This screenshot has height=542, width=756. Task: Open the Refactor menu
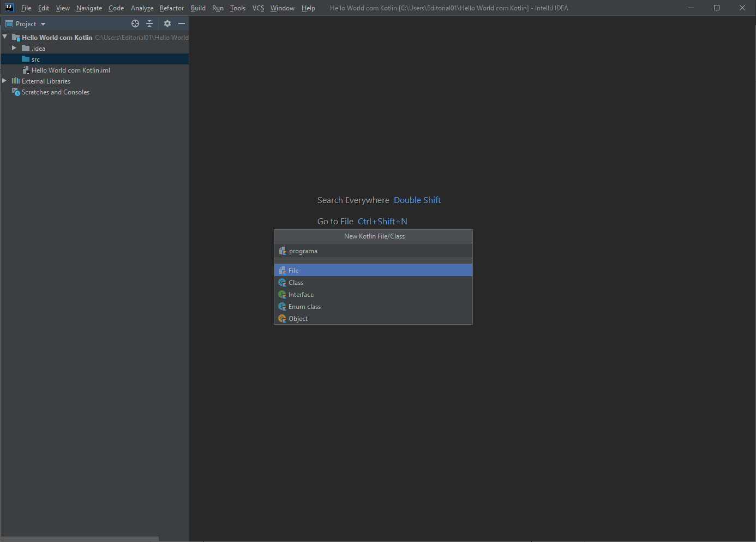(x=171, y=8)
